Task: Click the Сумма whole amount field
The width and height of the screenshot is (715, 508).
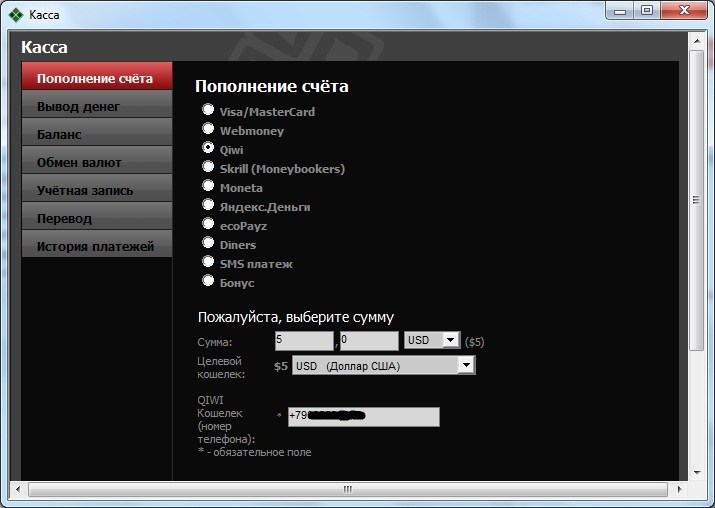Action: coord(304,340)
